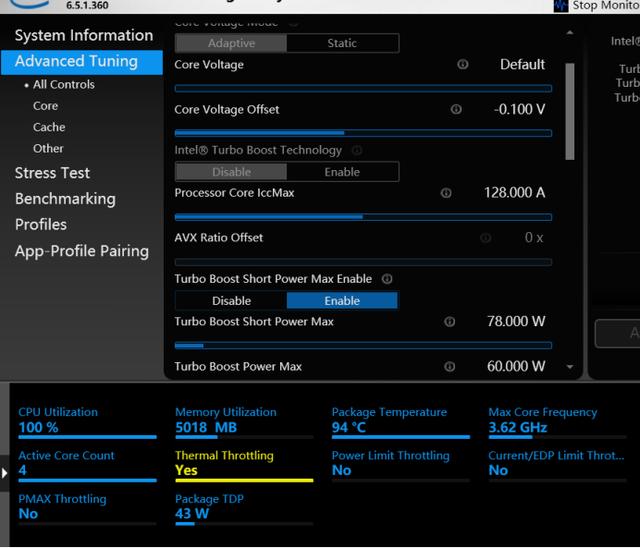The width and height of the screenshot is (640, 548).
Task: Disable Intel Turbo Boost Technology
Action: click(231, 172)
